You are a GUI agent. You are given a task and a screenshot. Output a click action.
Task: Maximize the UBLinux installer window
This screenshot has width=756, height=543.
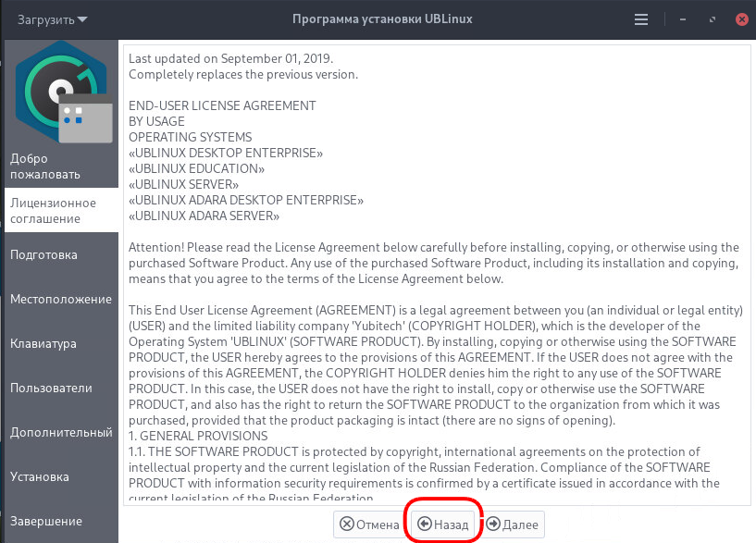tap(713, 19)
